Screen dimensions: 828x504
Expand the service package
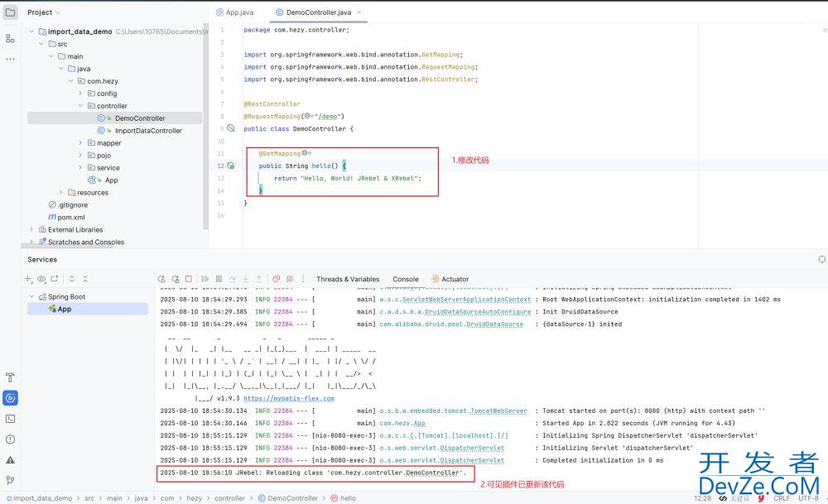81,167
